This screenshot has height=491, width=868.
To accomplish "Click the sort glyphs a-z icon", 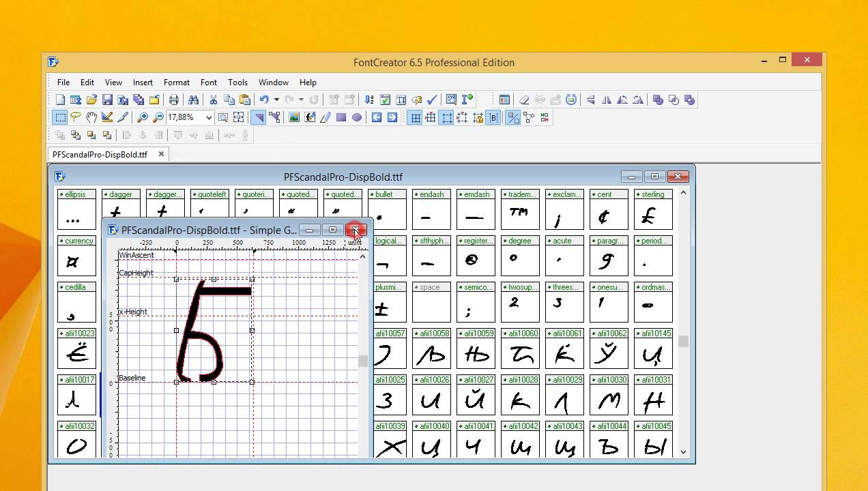I will click(368, 100).
